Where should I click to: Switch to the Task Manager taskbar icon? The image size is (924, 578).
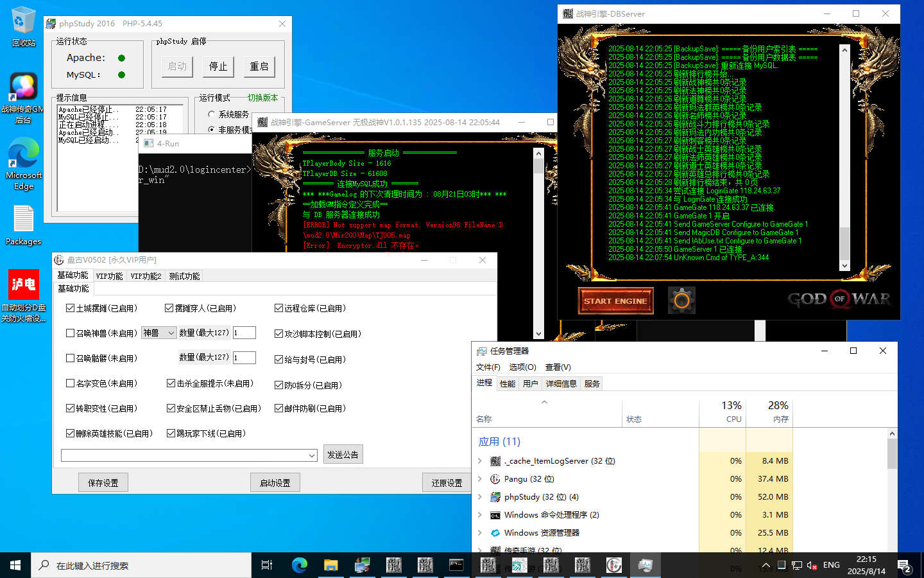coord(646,565)
